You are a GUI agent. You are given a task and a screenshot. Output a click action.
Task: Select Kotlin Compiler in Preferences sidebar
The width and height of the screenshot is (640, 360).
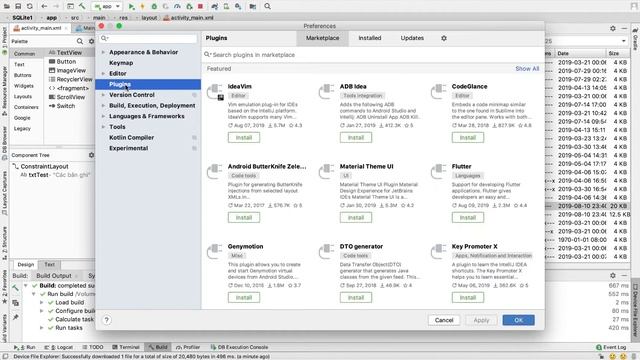coord(131,138)
